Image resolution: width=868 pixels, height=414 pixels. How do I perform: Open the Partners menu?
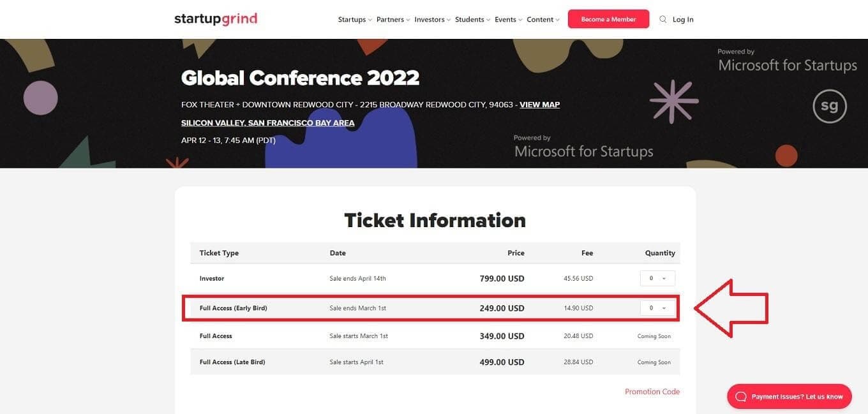pyautogui.click(x=391, y=19)
